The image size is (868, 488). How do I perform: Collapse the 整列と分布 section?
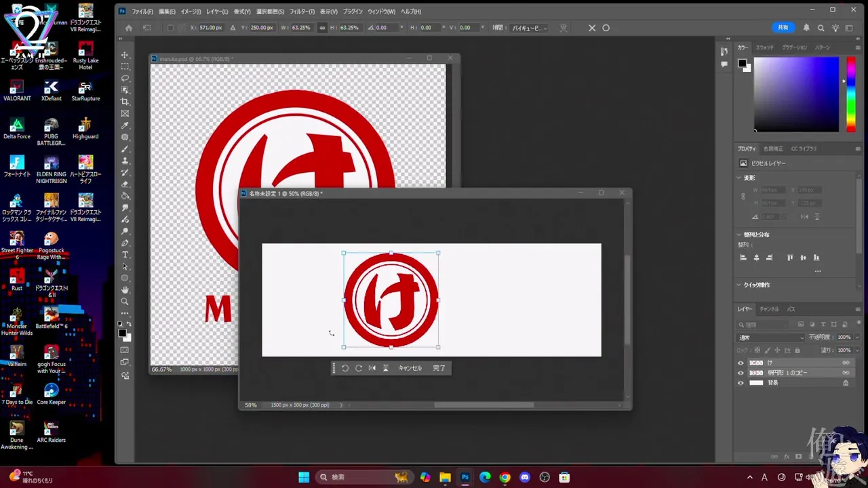click(x=739, y=235)
